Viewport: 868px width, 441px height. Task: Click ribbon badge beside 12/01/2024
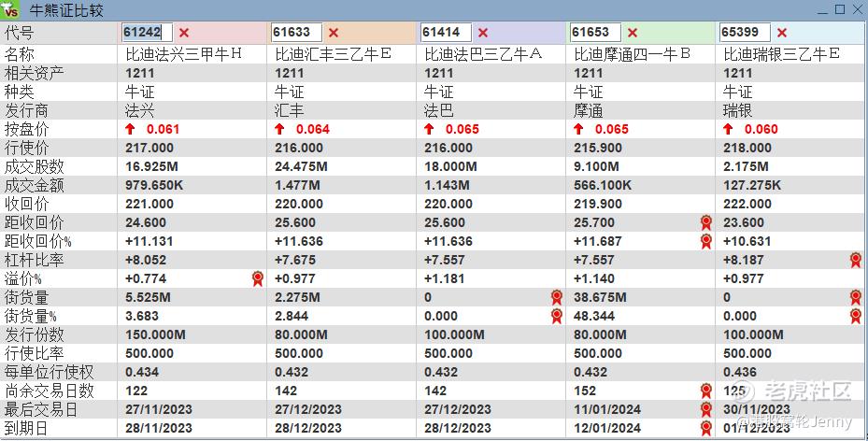tap(705, 428)
